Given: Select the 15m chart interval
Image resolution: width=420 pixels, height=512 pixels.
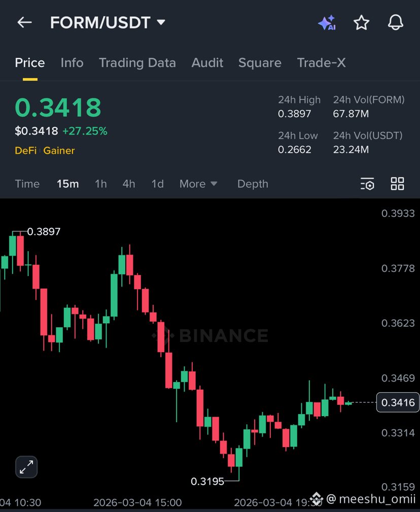Looking at the screenshot, I should pyautogui.click(x=68, y=184).
